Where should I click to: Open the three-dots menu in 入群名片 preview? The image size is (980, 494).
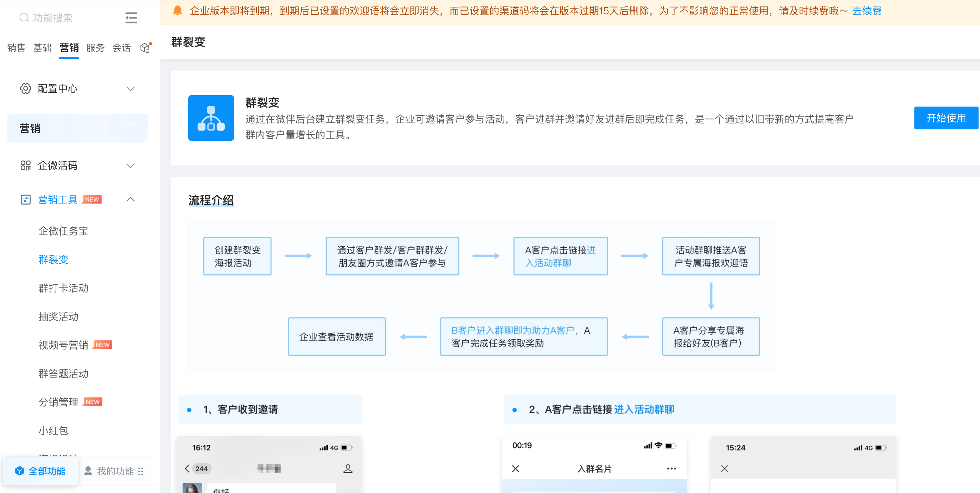pyautogui.click(x=672, y=469)
